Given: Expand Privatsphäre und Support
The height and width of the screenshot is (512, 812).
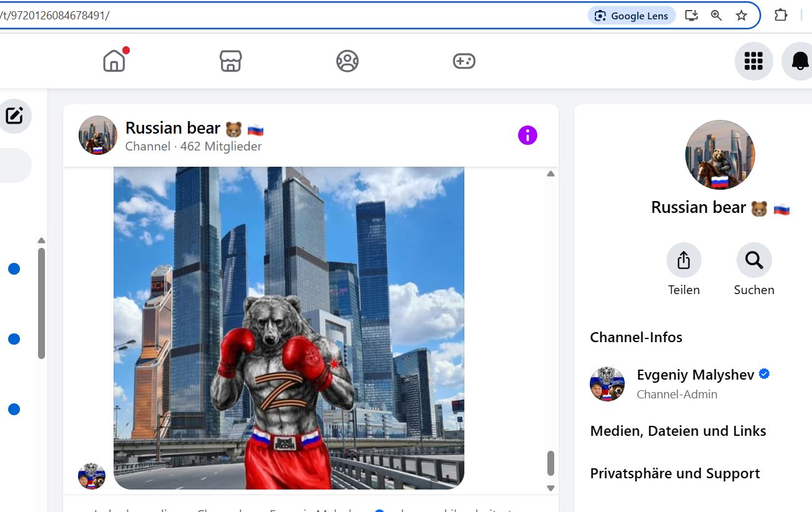Looking at the screenshot, I should point(675,473).
